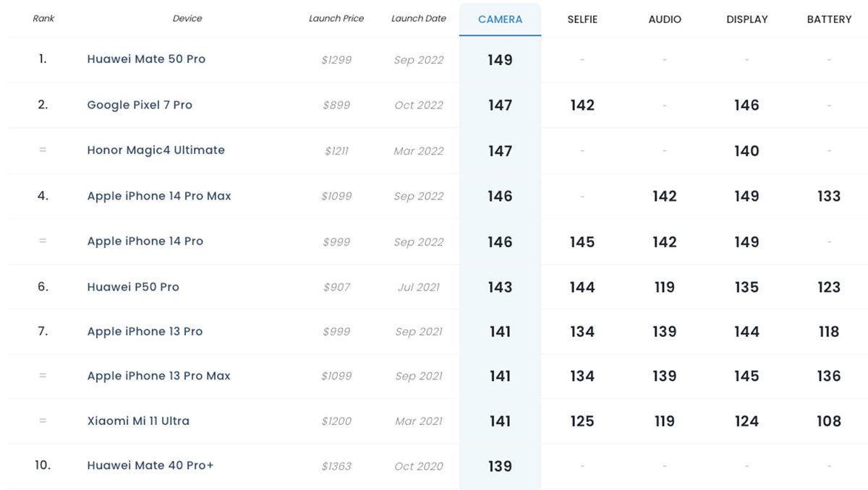Viewport: 868px width, 490px height.
Task: View Apple iPhone 14 Pro Max details
Action: point(159,196)
